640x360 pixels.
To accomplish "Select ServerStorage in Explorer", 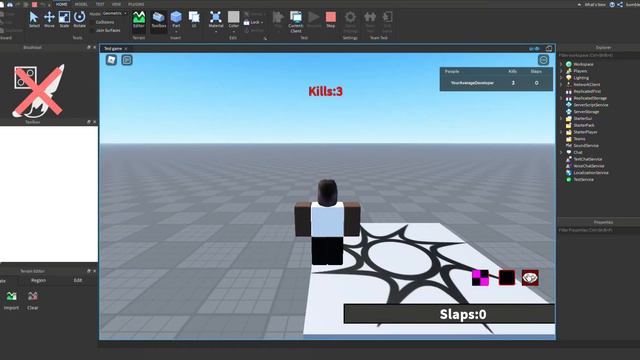I will tap(586, 111).
